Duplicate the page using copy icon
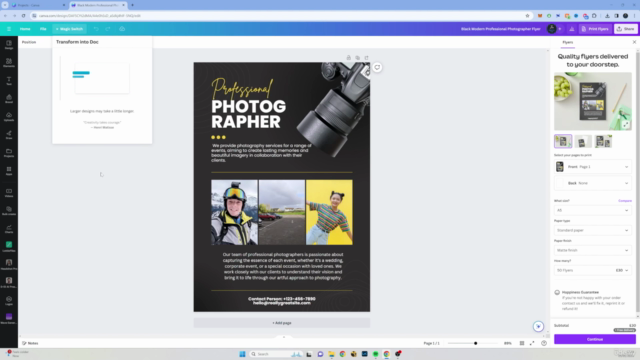 pyautogui.click(x=358, y=58)
